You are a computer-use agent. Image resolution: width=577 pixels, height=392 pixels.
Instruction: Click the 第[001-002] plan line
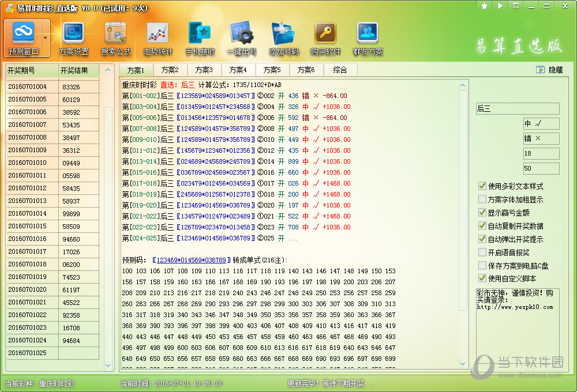pos(235,96)
